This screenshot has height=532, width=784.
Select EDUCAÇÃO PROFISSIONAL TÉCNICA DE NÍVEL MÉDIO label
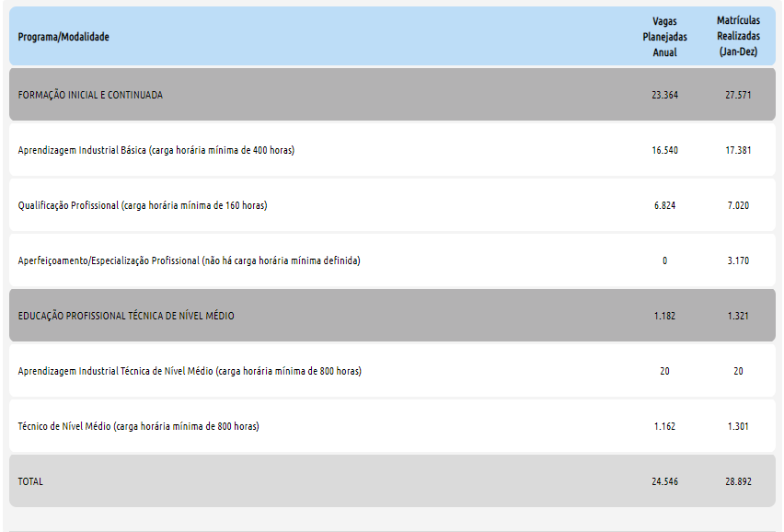(x=126, y=316)
